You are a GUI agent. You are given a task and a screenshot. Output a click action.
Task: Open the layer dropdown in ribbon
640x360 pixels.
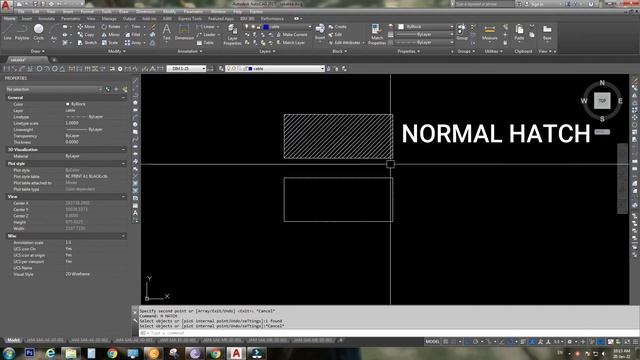(x=278, y=27)
